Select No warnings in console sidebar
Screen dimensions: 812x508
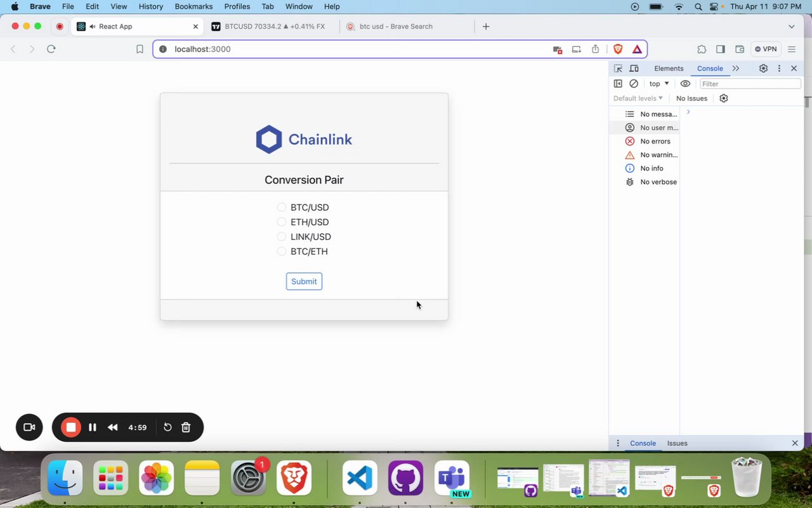point(644,155)
